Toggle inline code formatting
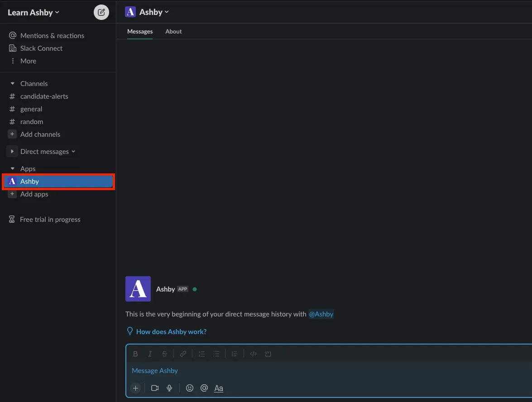This screenshot has width=532, height=402. [x=253, y=354]
